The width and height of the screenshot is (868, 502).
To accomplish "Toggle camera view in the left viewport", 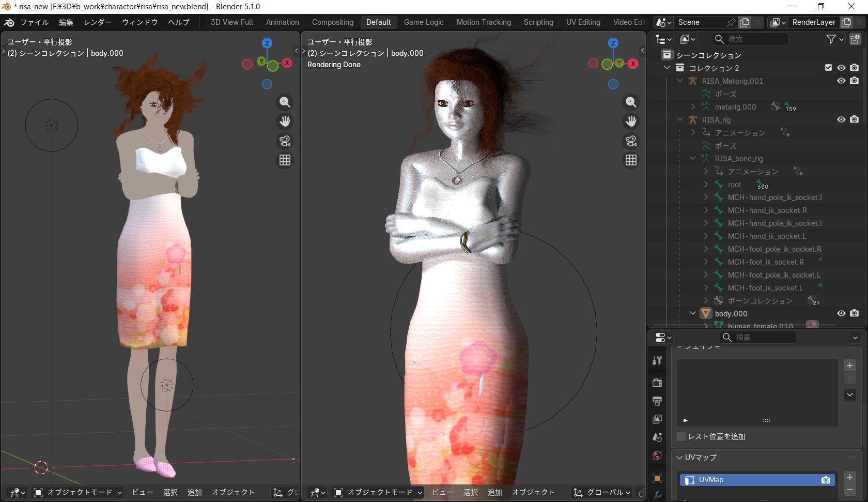I will (x=285, y=141).
